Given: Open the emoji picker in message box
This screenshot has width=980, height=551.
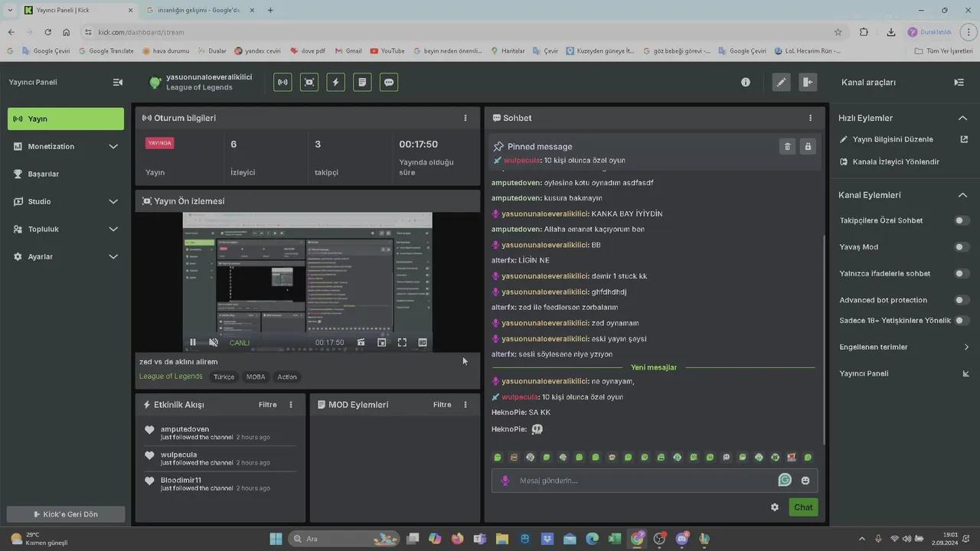Looking at the screenshot, I should click(805, 481).
